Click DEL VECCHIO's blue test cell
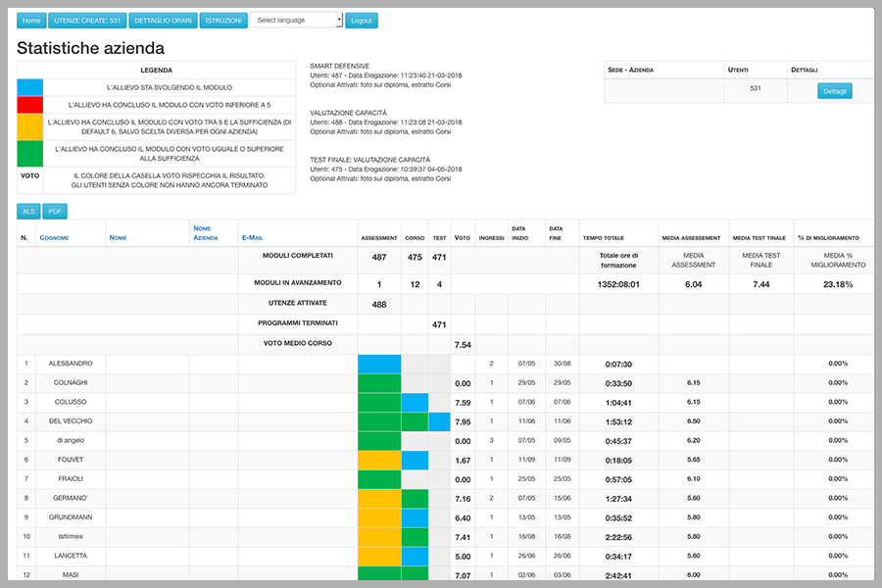Image resolution: width=882 pixels, height=588 pixels. coord(439,421)
